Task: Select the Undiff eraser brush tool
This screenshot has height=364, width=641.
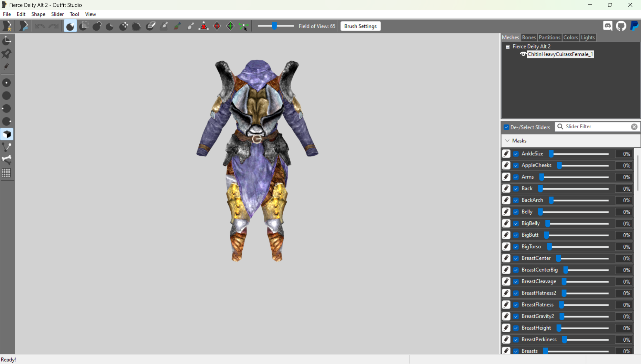Action: 150,26
